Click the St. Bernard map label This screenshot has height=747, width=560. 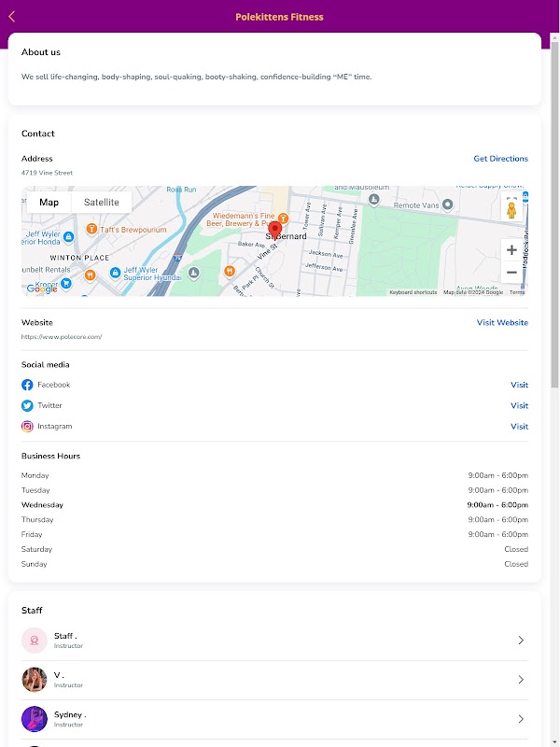286,236
